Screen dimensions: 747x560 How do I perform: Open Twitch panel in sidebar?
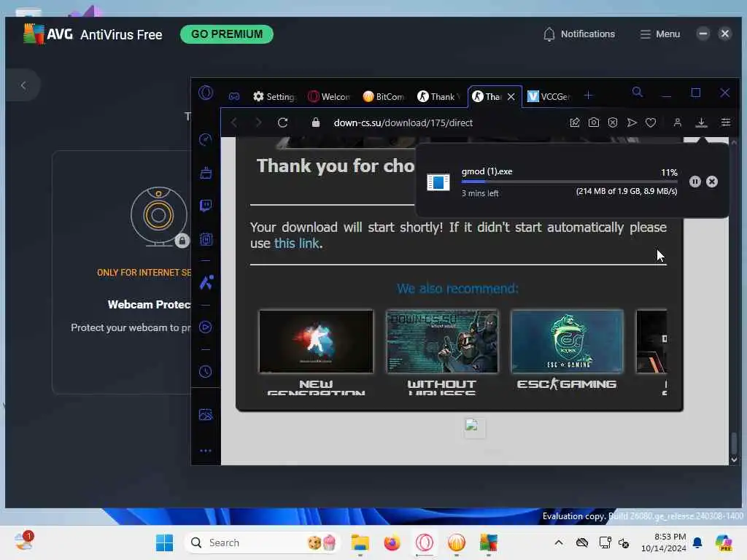tap(206, 206)
